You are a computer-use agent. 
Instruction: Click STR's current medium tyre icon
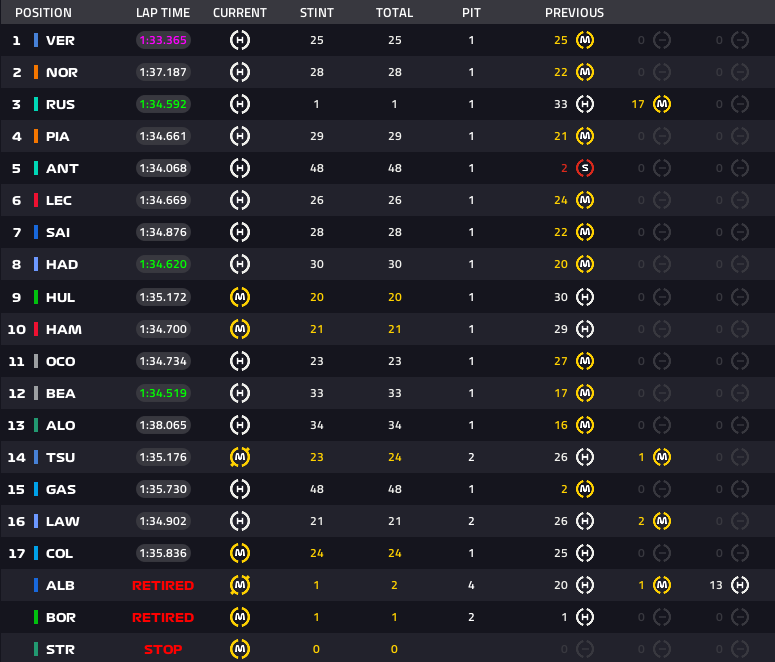240,649
